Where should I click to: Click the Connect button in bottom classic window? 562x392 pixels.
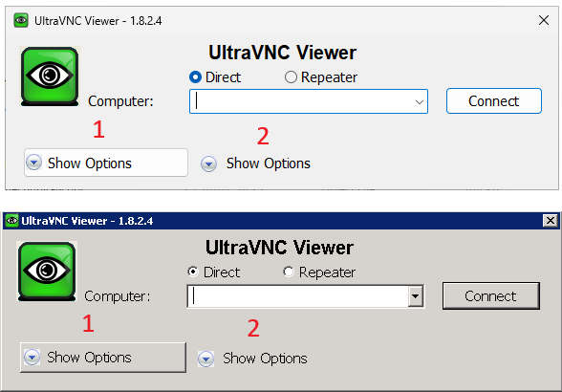tap(491, 295)
